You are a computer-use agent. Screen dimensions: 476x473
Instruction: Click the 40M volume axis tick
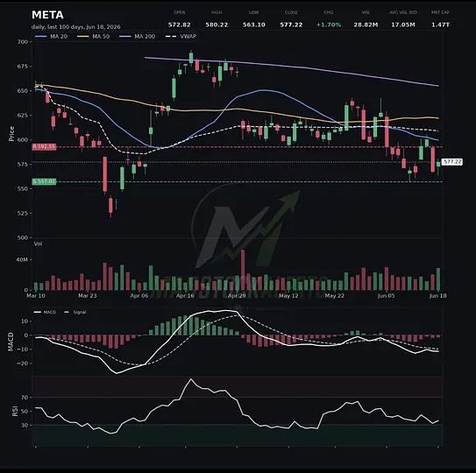[x=22, y=260]
